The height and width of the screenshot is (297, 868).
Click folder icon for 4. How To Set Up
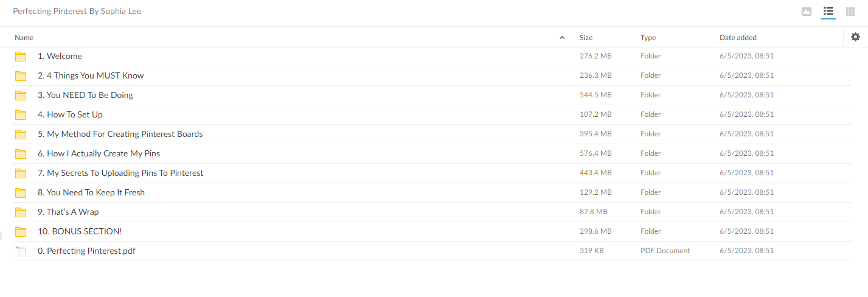click(21, 115)
